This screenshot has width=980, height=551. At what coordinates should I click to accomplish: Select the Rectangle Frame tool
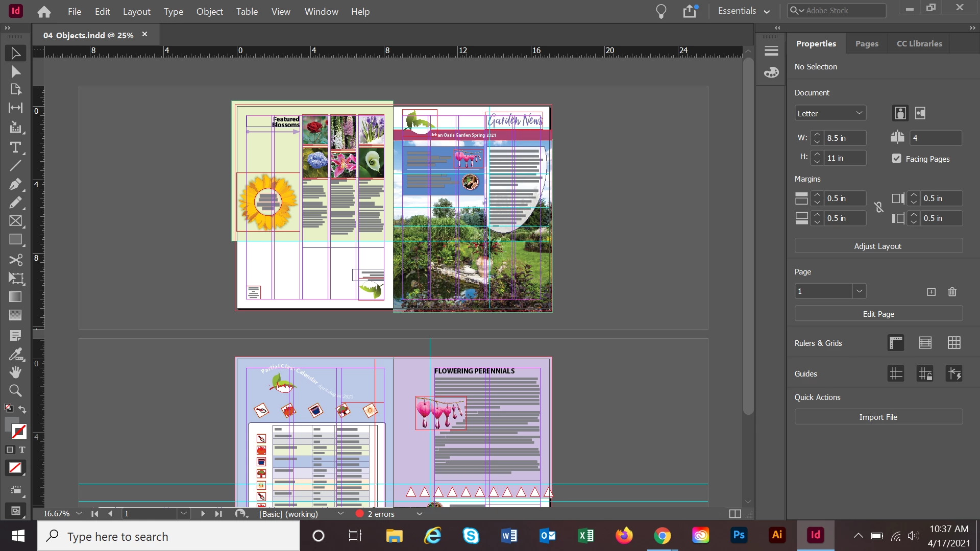(15, 221)
